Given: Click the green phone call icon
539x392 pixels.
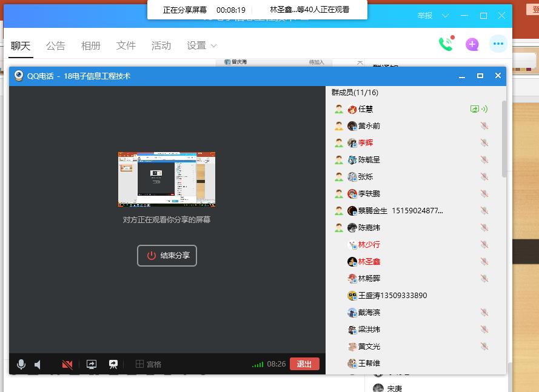Looking at the screenshot, I should pos(446,44).
